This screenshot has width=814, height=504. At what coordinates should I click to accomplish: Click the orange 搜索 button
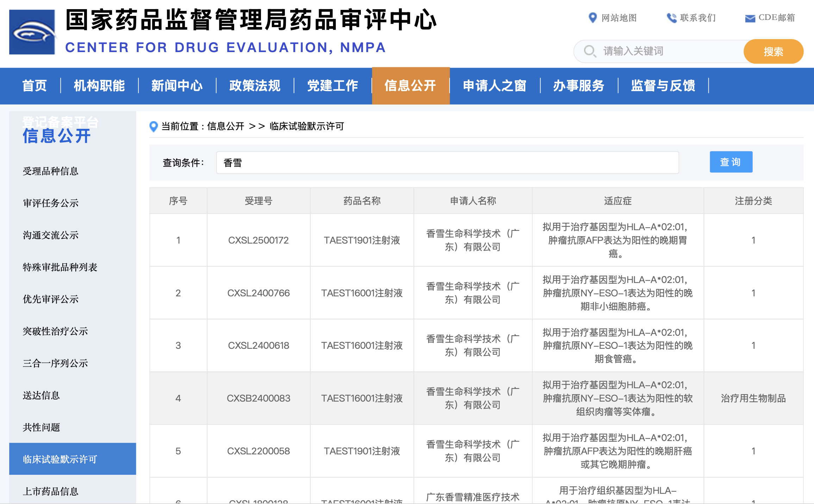pos(773,51)
